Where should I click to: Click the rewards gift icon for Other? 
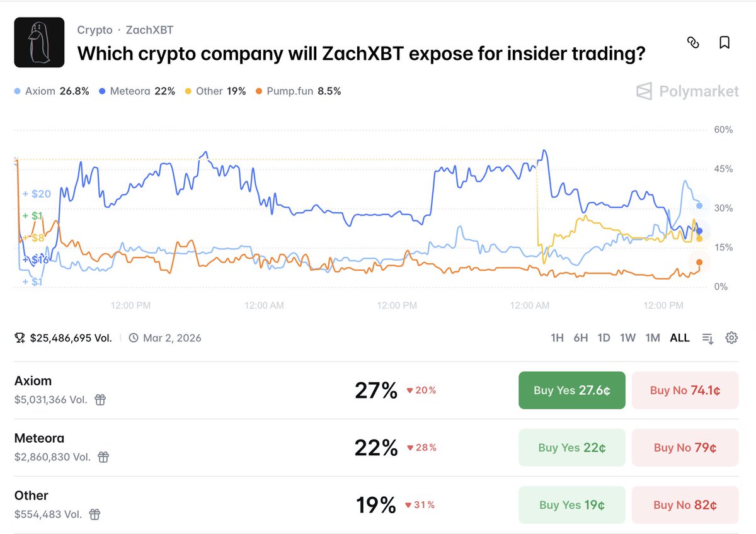[94, 514]
